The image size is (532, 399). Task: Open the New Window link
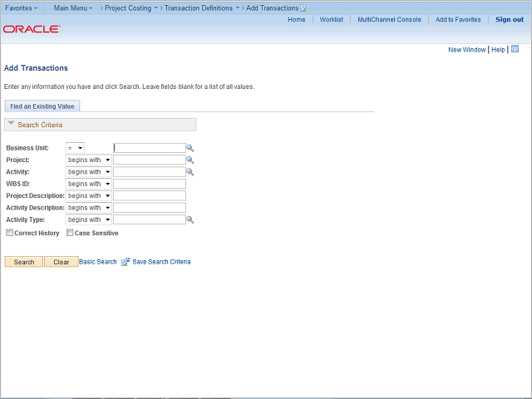467,50
